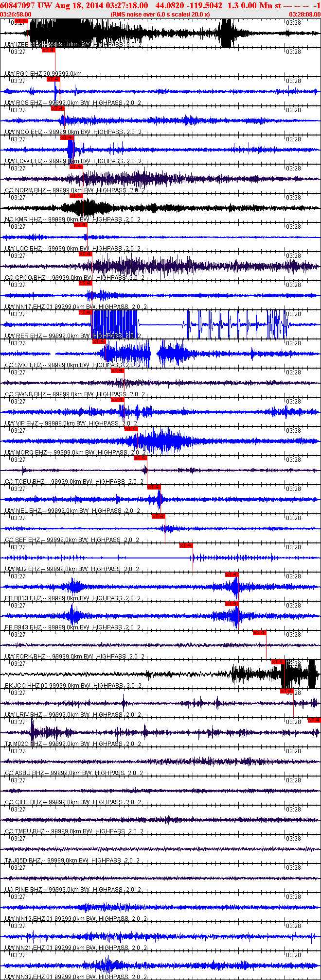Select red pick flag on UW.MJ2 trace

click(x=186, y=545)
